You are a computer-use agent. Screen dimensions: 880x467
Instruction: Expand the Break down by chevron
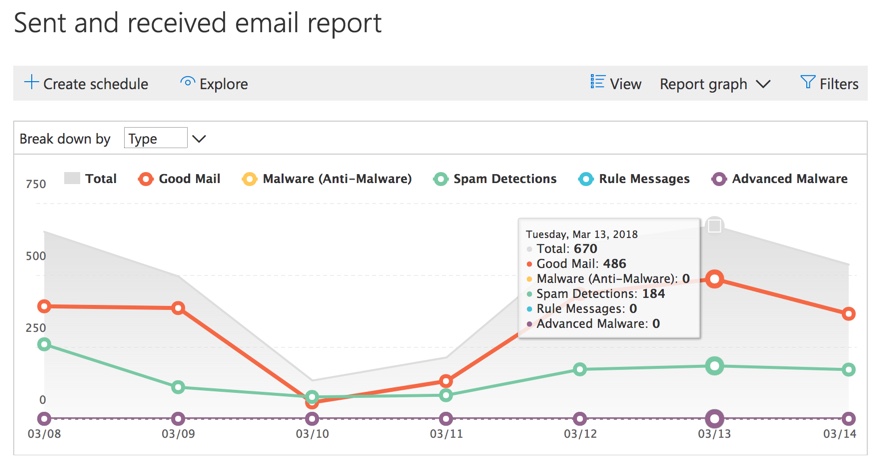pos(198,139)
